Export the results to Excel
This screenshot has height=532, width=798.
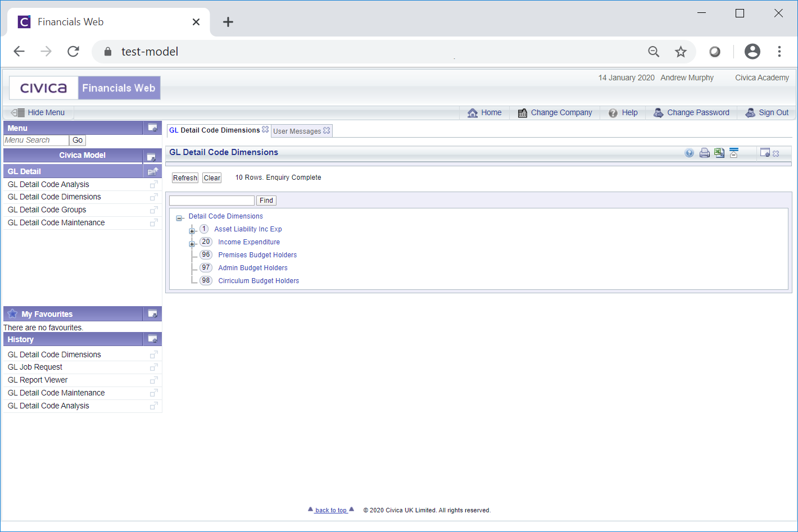pyautogui.click(x=719, y=153)
